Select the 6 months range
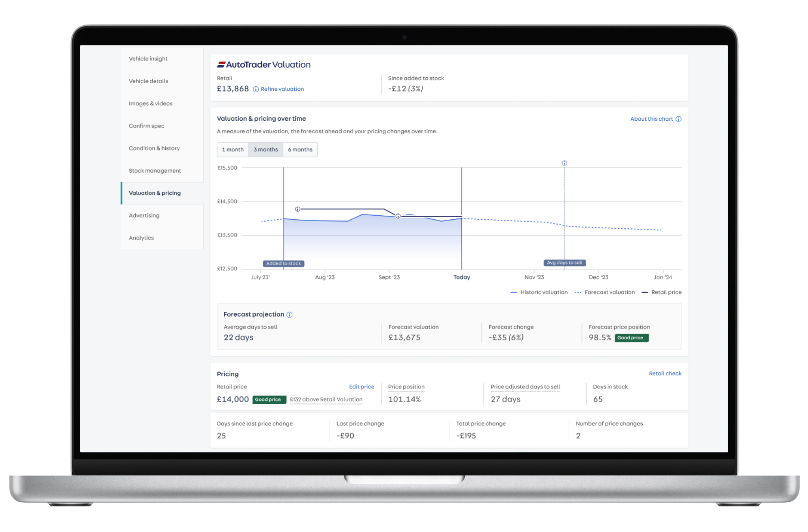 pos(300,149)
